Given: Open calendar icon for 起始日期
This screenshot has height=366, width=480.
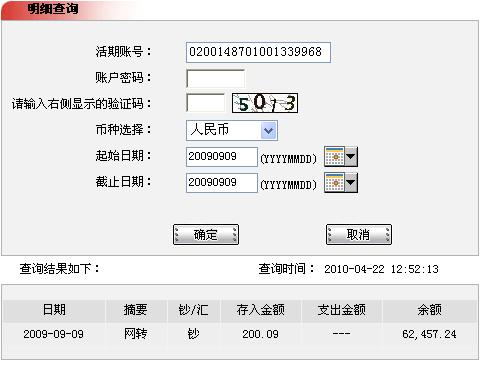Looking at the screenshot, I should coord(334,156).
